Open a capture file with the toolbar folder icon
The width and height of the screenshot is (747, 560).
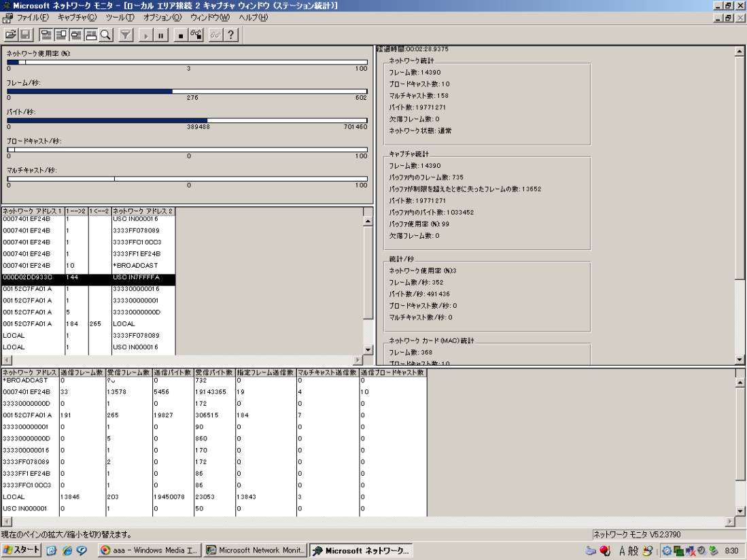10,35
